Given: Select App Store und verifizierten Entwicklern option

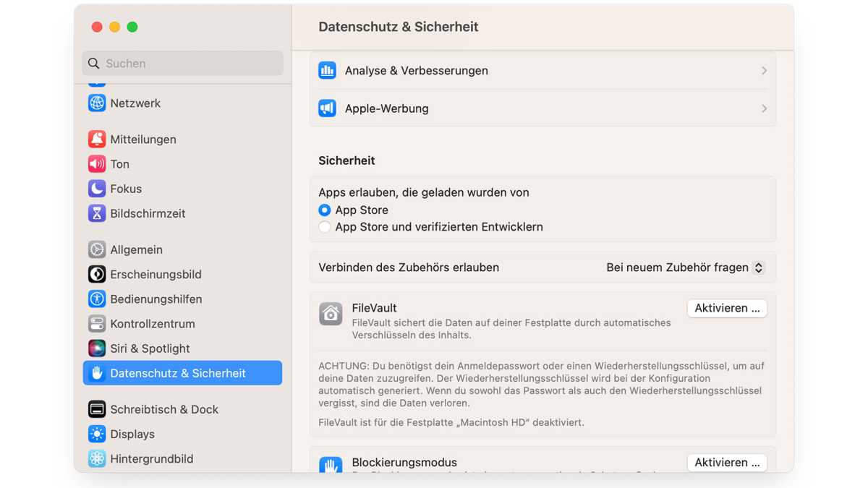Looking at the screenshot, I should click(x=325, y=227).
